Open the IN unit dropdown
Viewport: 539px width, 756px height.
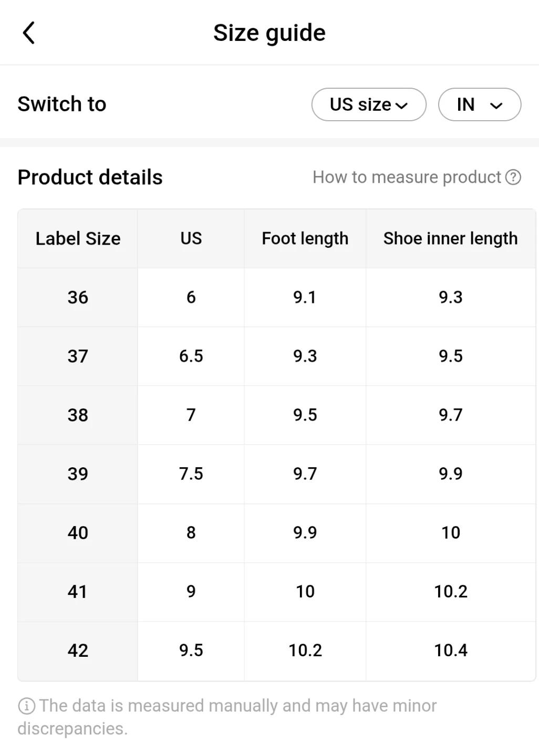click(x=480, y=104)
